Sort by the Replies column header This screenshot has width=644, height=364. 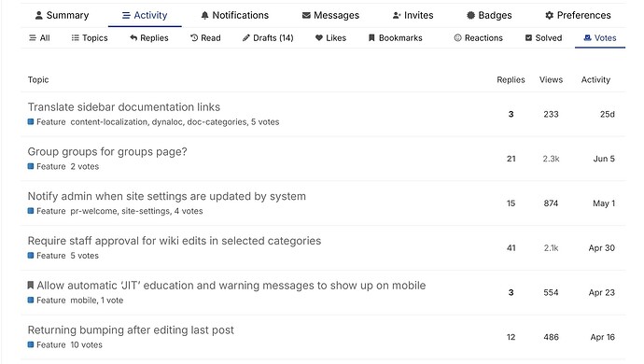511,79
